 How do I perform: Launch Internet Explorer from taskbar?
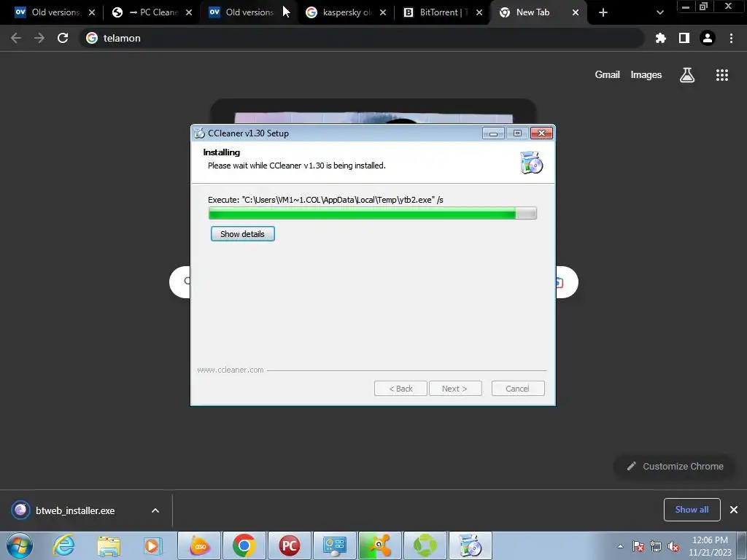pos(63,545)
